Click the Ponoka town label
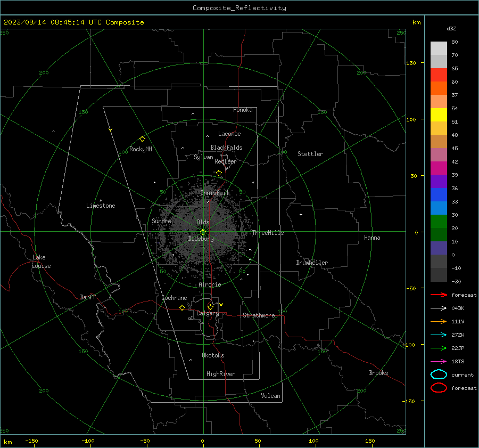This screenshot has width=479, height=448. pyautogui.click(x=243, y=110)
